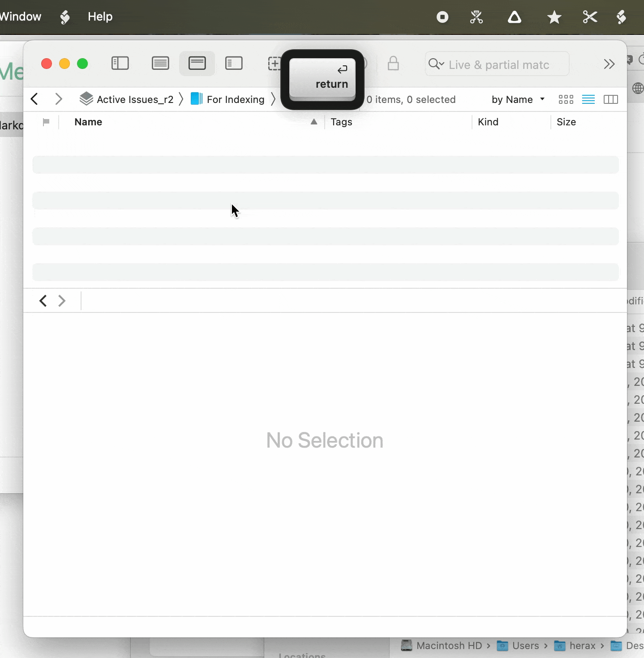Select the standard list view icon

pos(160,64)
